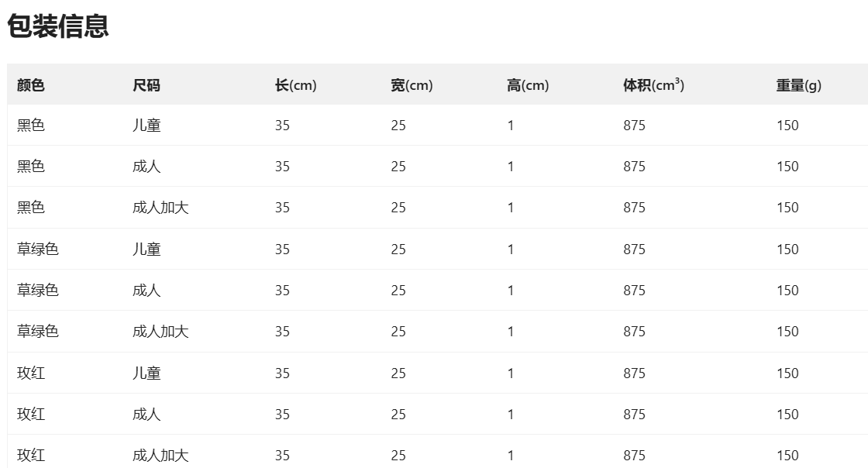Click the 颜色 column header

click(31, 85)
